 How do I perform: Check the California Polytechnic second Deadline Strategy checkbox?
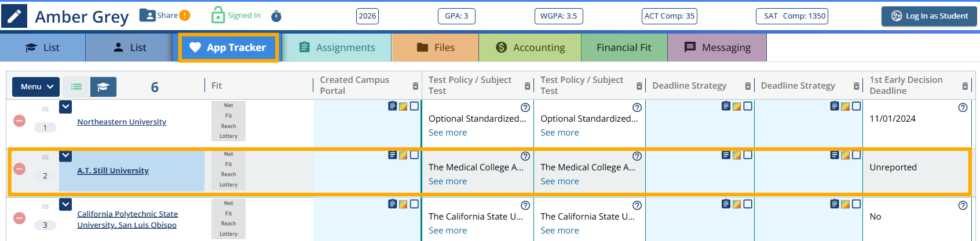pyautogui.click(x=857, y=204)
